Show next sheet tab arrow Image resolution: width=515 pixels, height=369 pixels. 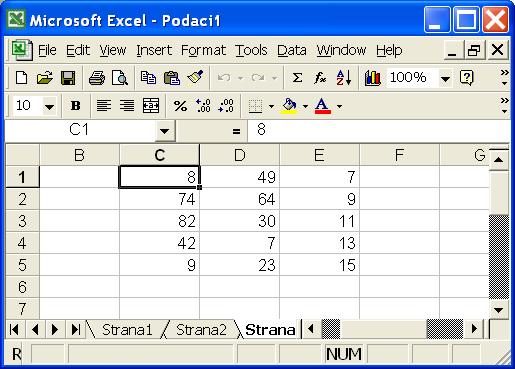[x=55, y=329]
